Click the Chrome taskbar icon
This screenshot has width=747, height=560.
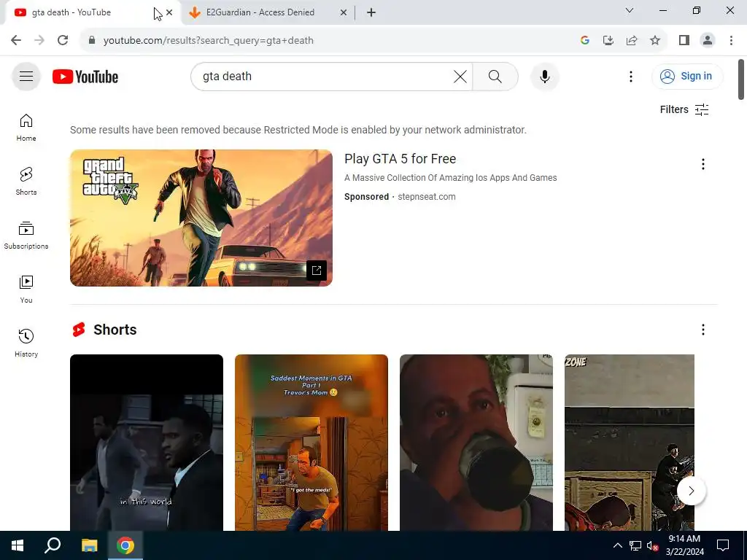[x=125, y=545]
